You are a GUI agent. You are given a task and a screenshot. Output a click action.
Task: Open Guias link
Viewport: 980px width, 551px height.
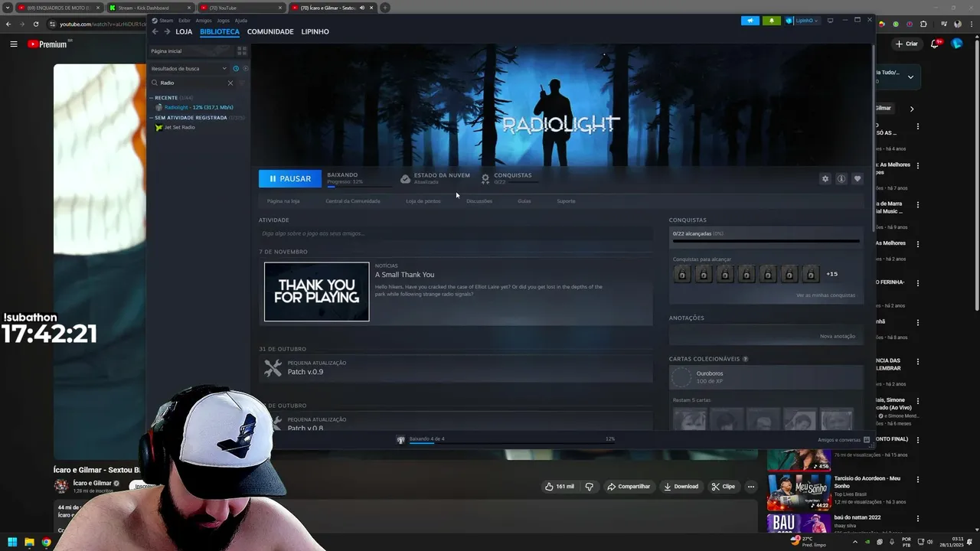[524, 201]
